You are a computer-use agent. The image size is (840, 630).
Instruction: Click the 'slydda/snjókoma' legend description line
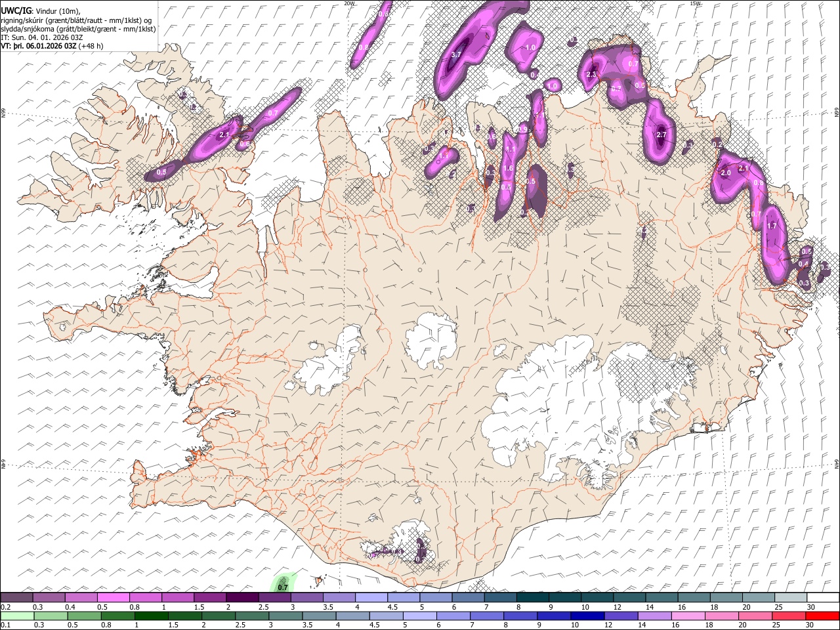tap(78, 29)
